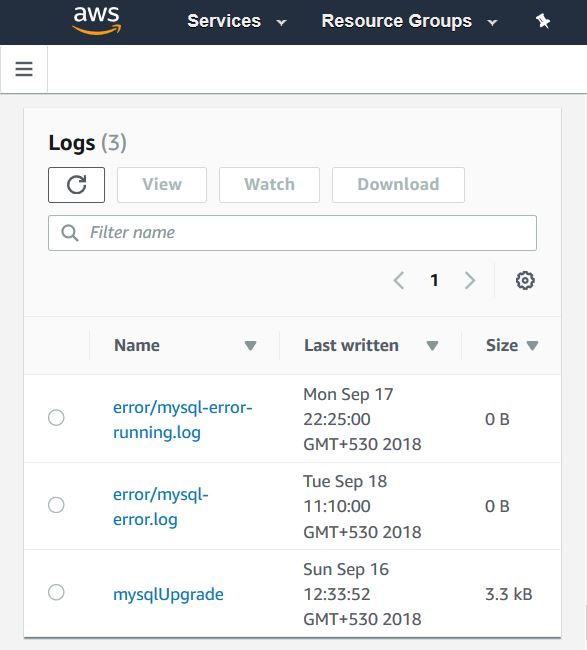The image size is (587, 650).
Task: Sort by Size column arrow
Action: click(x=532, y=345)
